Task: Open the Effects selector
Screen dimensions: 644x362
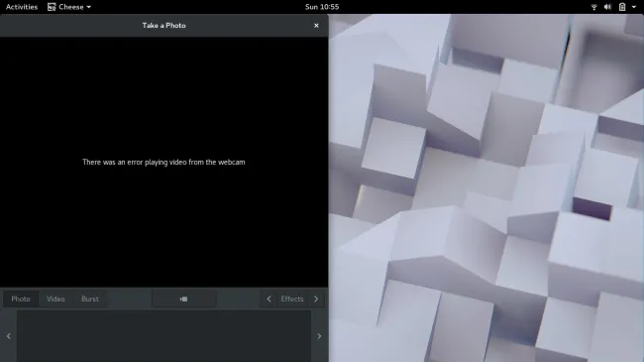Action: (x=292, y=300)
